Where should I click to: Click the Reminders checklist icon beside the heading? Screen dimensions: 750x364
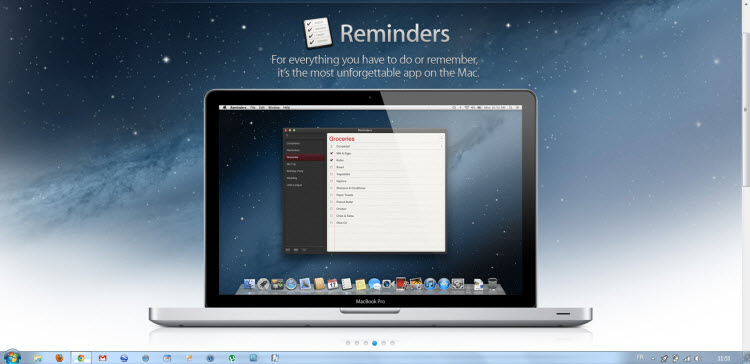pyautogui.click(x=318, y=33)
